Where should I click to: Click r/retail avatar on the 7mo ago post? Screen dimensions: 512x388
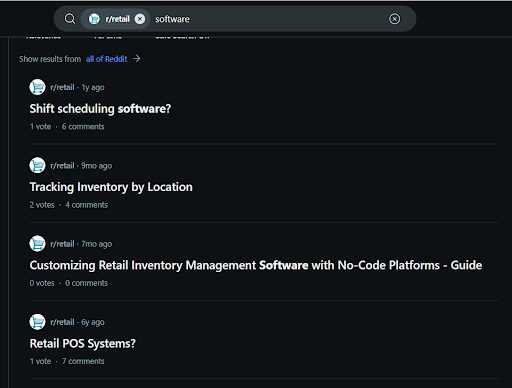(37, 244)
